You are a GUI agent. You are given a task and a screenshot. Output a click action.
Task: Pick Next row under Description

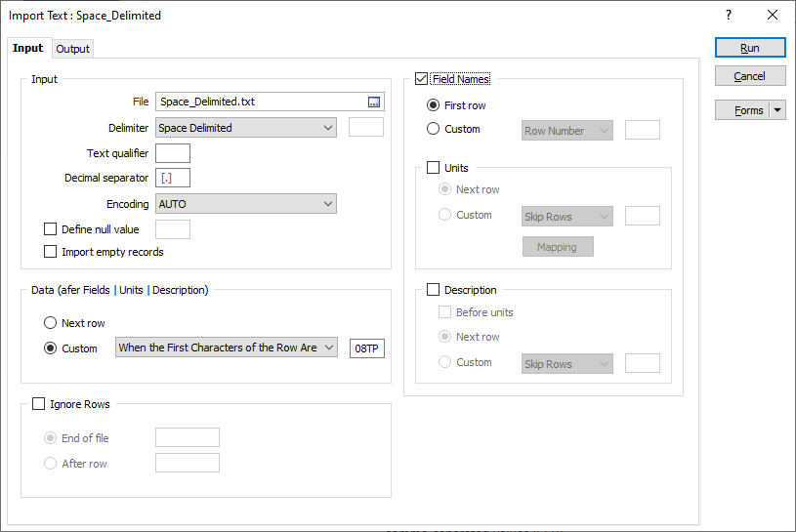pyautogui.click(x=444, y=336)
